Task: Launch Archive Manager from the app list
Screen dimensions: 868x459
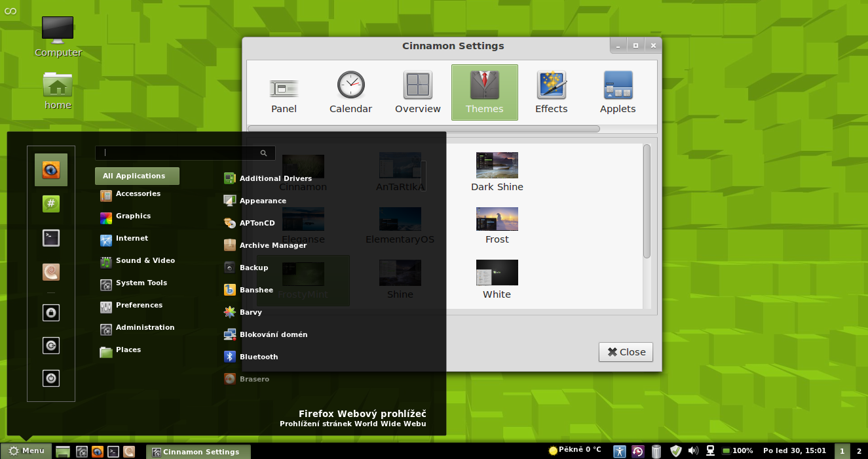Action: coord(265,245)
